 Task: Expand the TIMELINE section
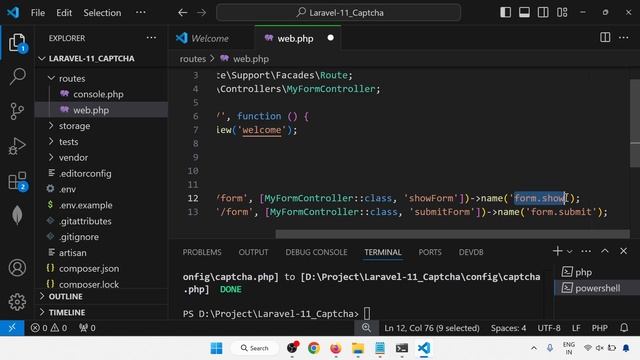point(101,312)
